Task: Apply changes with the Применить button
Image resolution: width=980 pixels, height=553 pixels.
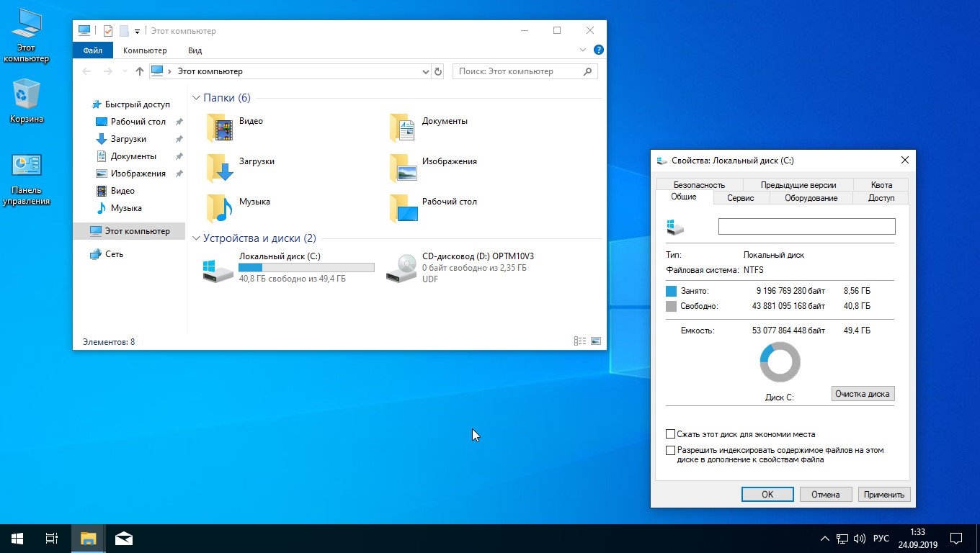Action: point(884,494)
